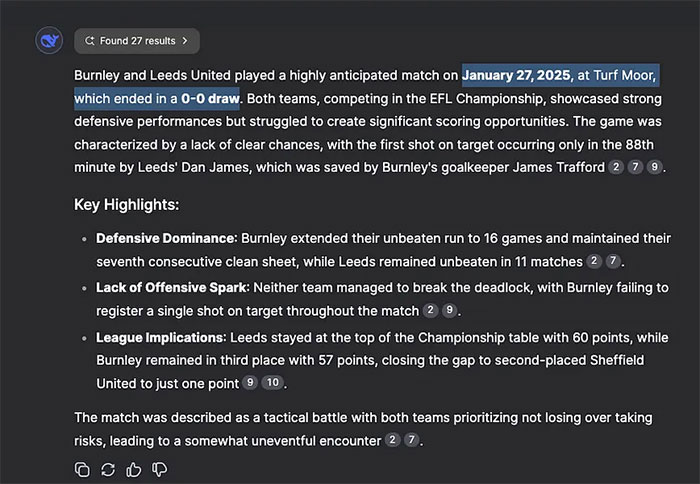
Task: Open citation 2 after James Trafford
Action: point(618,167)
